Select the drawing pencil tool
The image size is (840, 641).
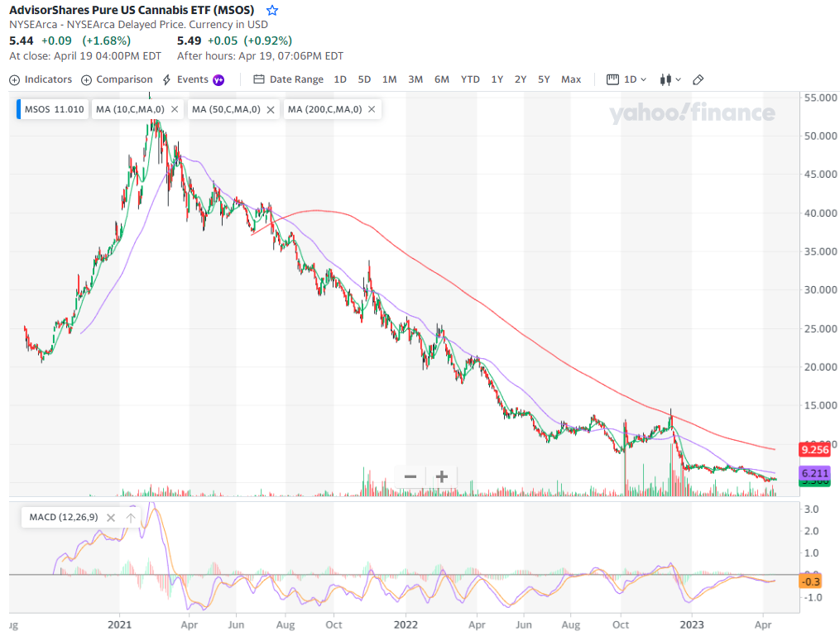[698, 79]
